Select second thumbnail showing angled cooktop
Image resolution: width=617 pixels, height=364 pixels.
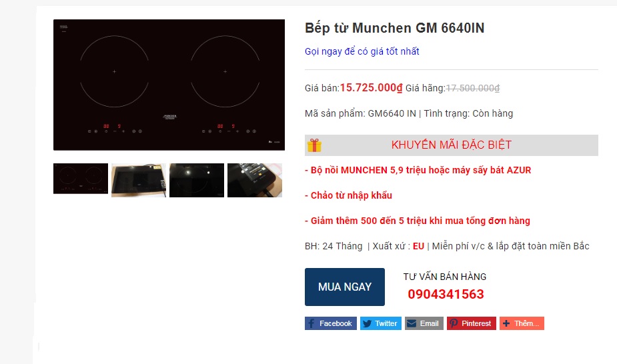tap(139, 180)
